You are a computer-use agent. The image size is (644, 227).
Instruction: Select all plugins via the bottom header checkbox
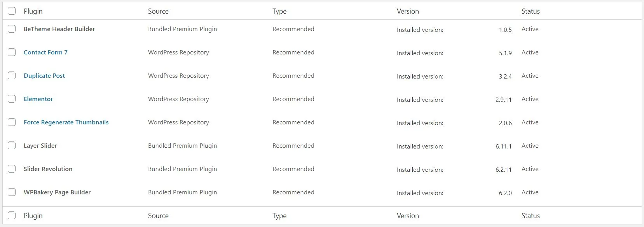pos(12,215)
